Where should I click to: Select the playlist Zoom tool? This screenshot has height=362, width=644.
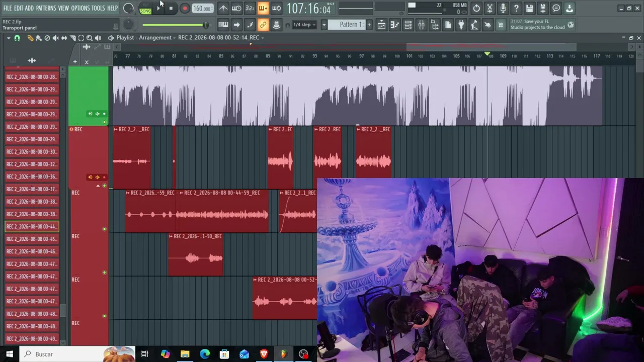[90, 38]
